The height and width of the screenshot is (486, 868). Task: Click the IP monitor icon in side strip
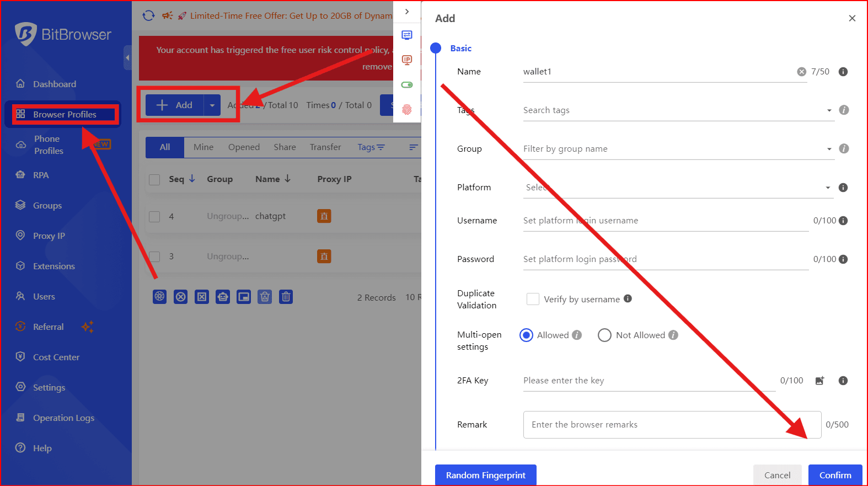click(x=407, y=60)
